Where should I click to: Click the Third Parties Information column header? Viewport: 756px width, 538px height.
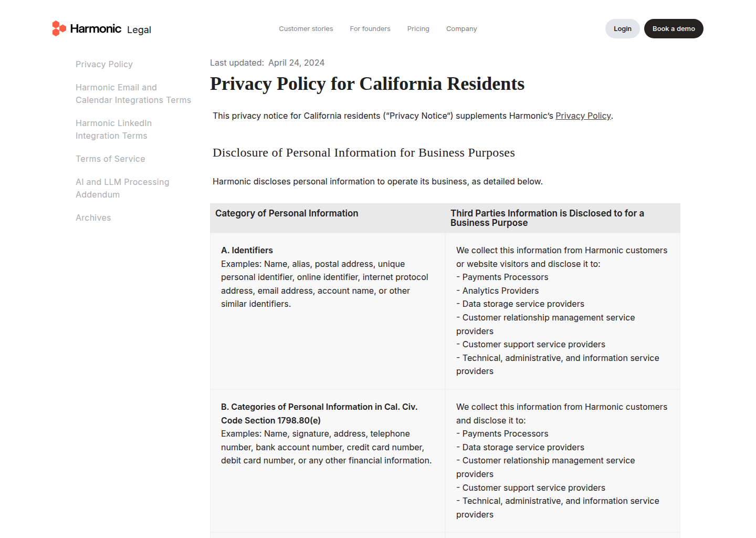tap(547, 218)
